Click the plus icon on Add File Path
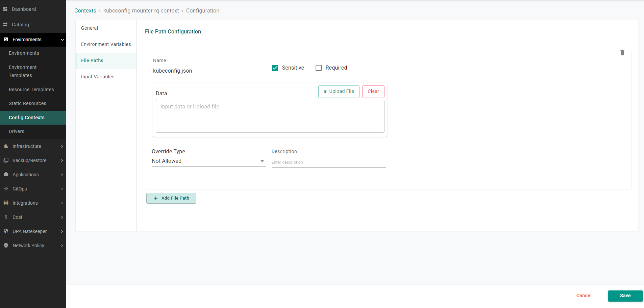 (156, 198)
